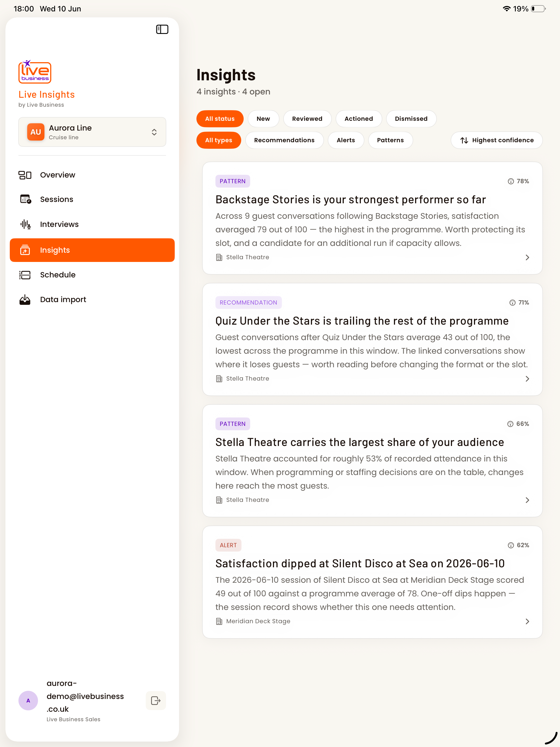Click the Live Insights app title

point(47,94)
